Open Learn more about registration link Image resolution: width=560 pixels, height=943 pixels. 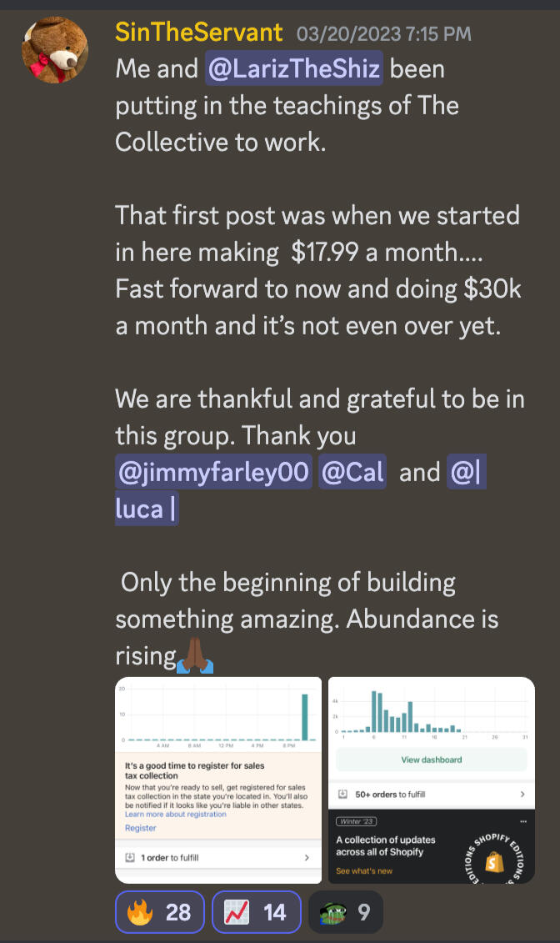175,815
